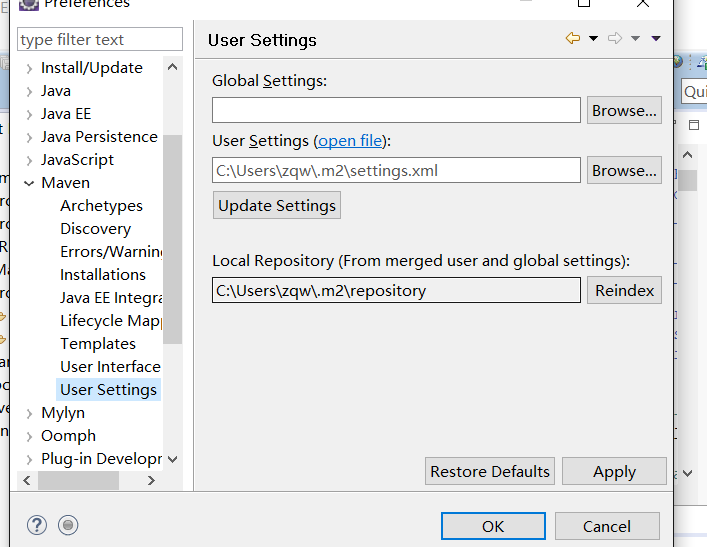Open the Templates preference page

[x=97, y=344]
